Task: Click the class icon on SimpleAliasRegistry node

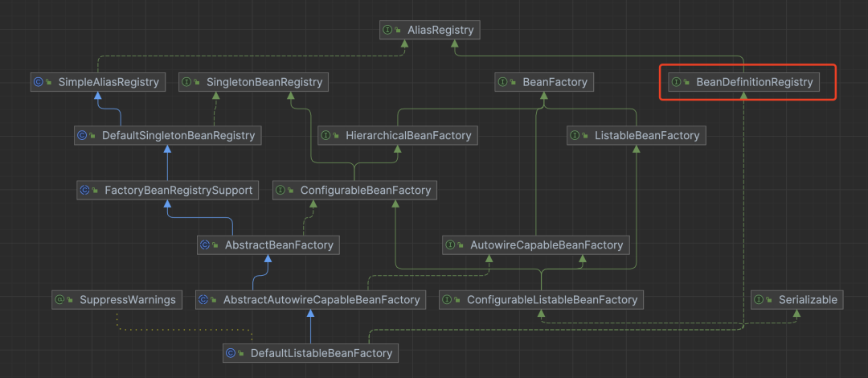Action: click(x=38, y=82)
